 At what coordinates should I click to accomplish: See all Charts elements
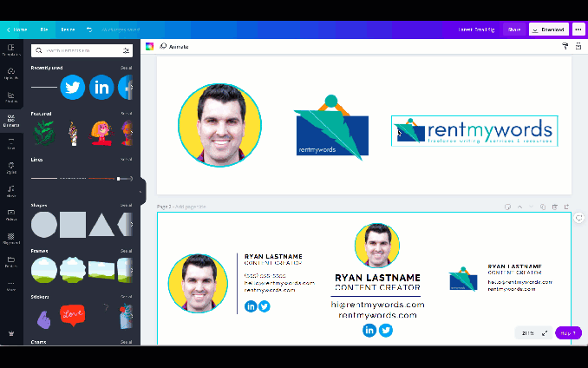click(126, 342)
